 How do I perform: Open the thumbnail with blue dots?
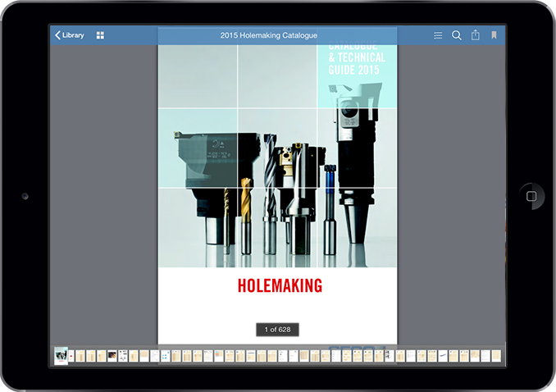pyautogui.click(x=165, y=356)
